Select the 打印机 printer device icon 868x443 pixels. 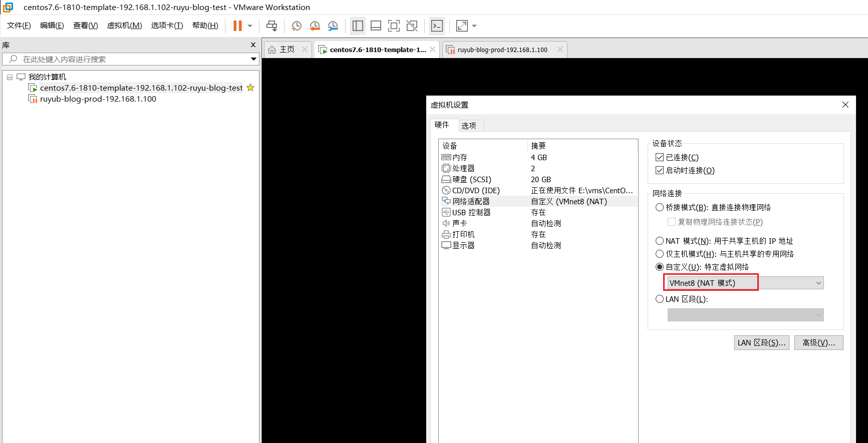(x=446, y=234)
